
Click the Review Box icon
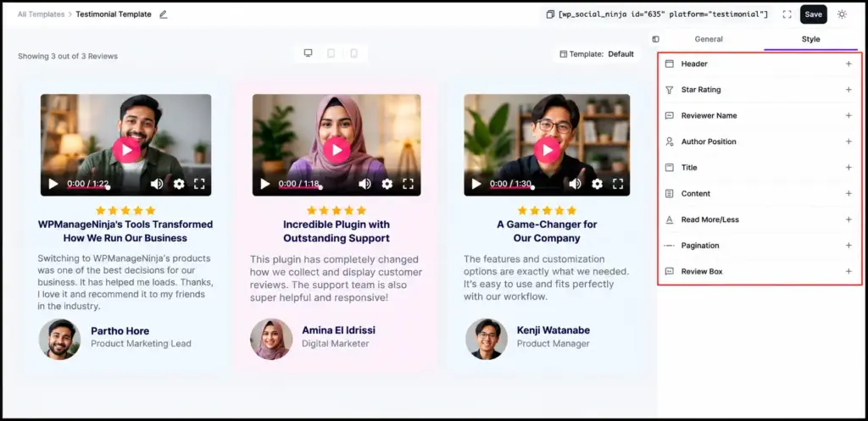[670, 272]
